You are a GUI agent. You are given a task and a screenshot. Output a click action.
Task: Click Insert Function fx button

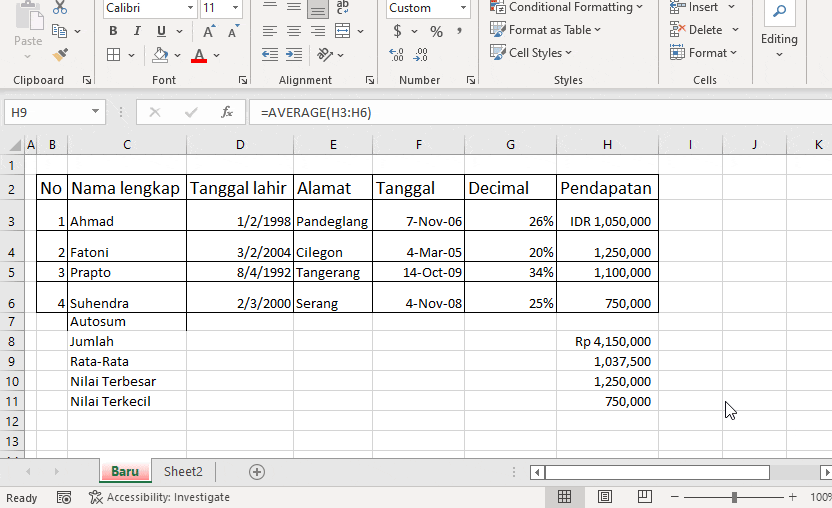227,112
